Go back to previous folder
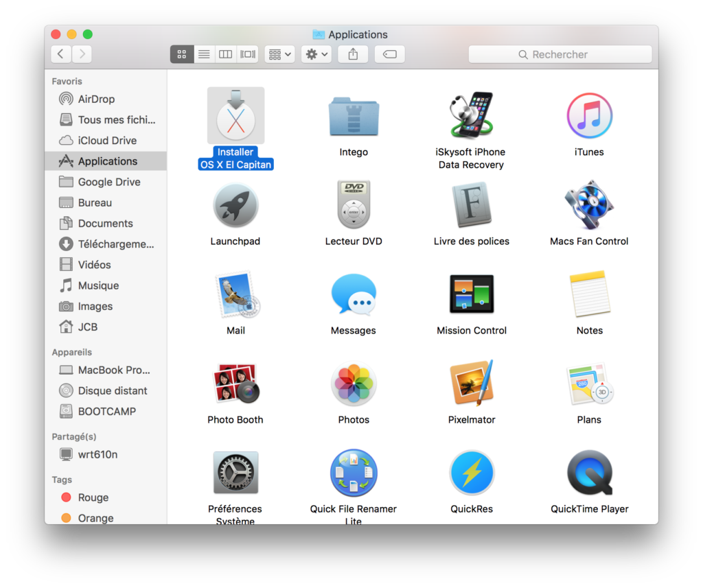 pos(61,54)
